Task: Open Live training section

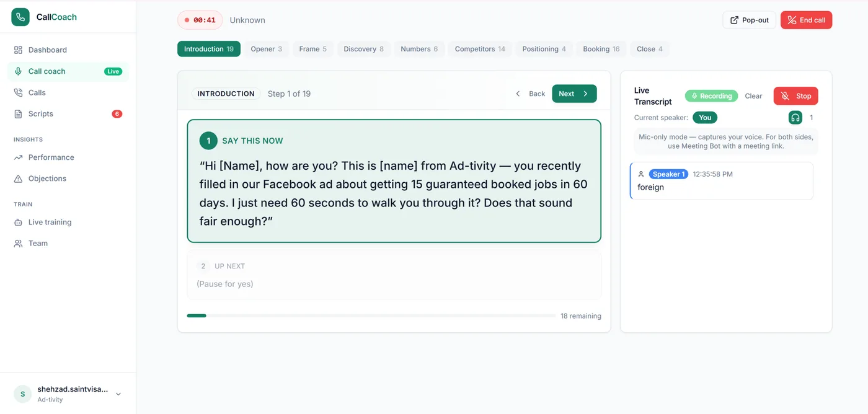Action: (68, 222)
